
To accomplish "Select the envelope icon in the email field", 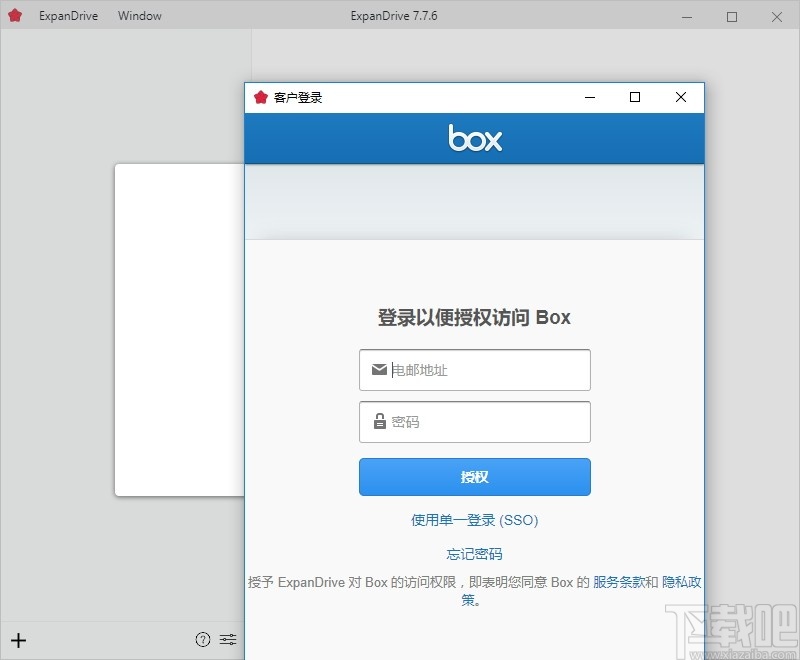I will click(378, 370).
